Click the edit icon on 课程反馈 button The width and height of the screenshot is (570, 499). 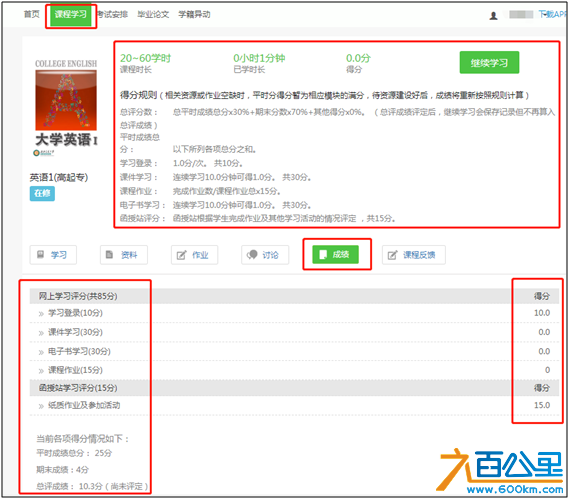(x=392, y=255)
